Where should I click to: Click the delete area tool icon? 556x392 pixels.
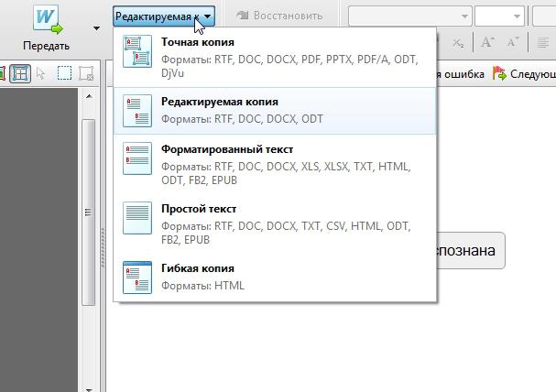point(87,73)
